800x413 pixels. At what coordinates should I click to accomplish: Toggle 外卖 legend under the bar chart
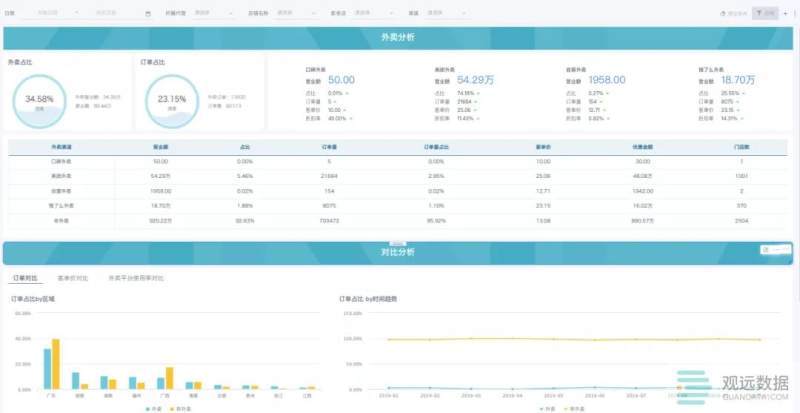152,408
